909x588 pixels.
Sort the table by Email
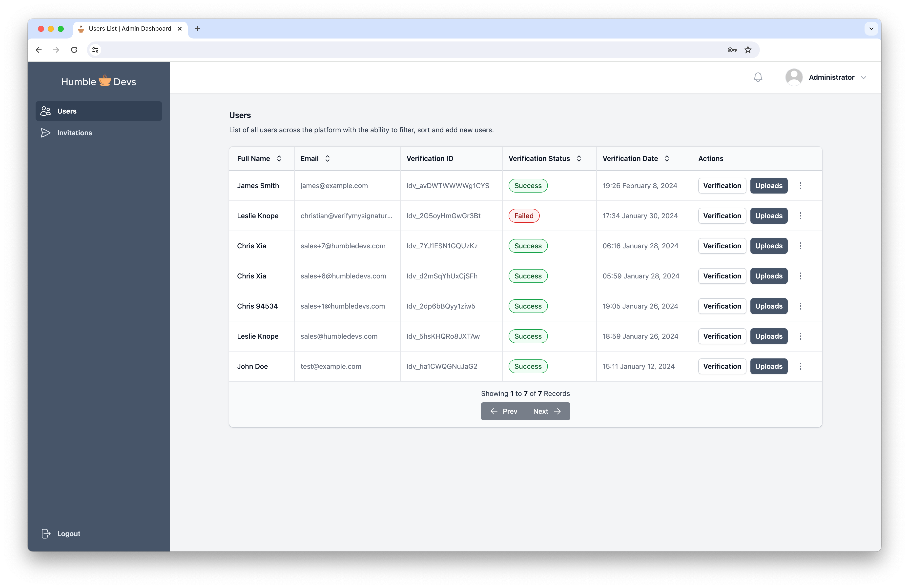coord(327,158)
